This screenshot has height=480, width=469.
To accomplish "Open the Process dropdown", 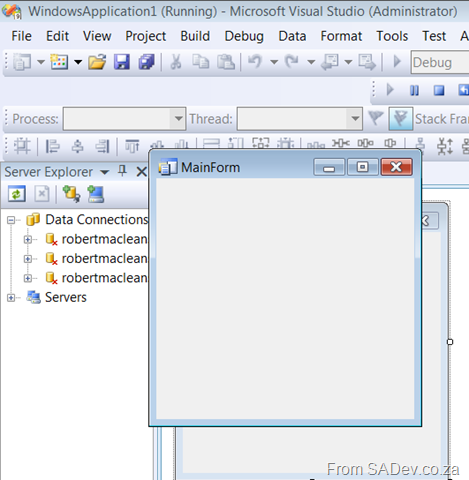I will pos(178,119).
